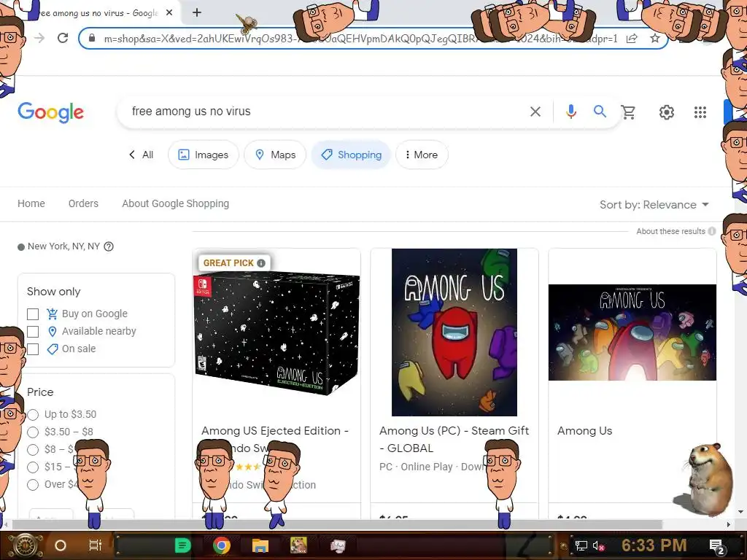Open the notification center icon
This screenshot has height=560, width=747.
click(x=718, y=547)
